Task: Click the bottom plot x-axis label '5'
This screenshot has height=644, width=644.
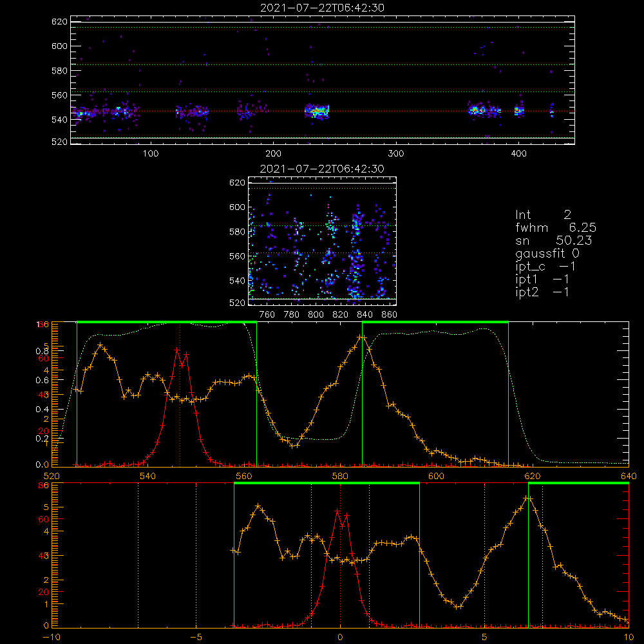Action: tap(485, 638)
